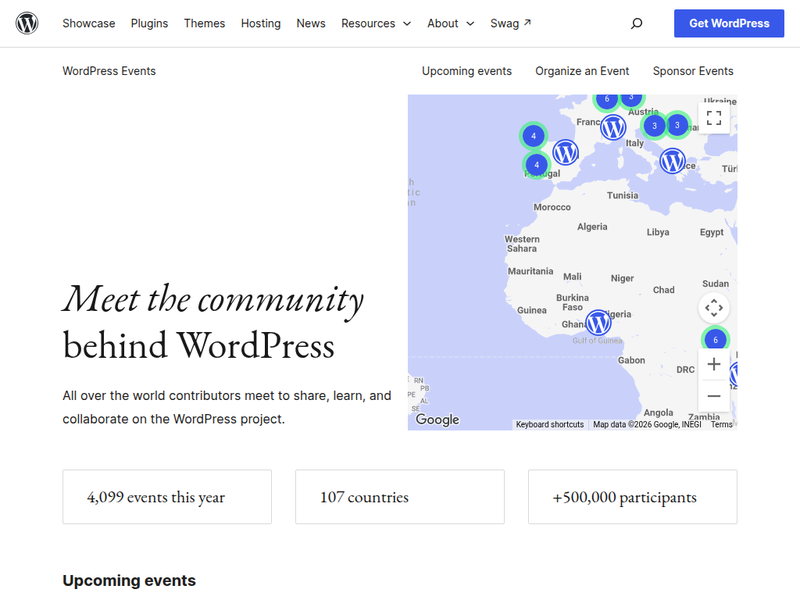This screenshot has width=800, height=600.
Task: Toggle fullscreen view on the map
Action: (714, 118)
